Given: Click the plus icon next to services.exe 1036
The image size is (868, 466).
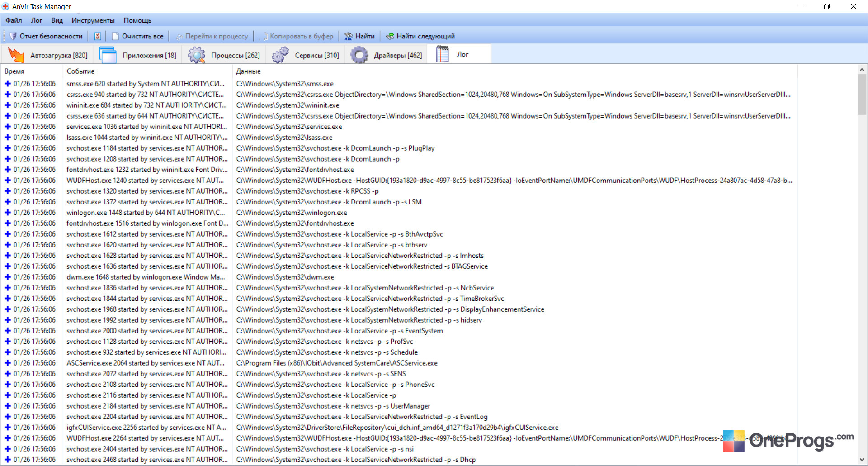Looking at the screenshot, I should (8, 127).
